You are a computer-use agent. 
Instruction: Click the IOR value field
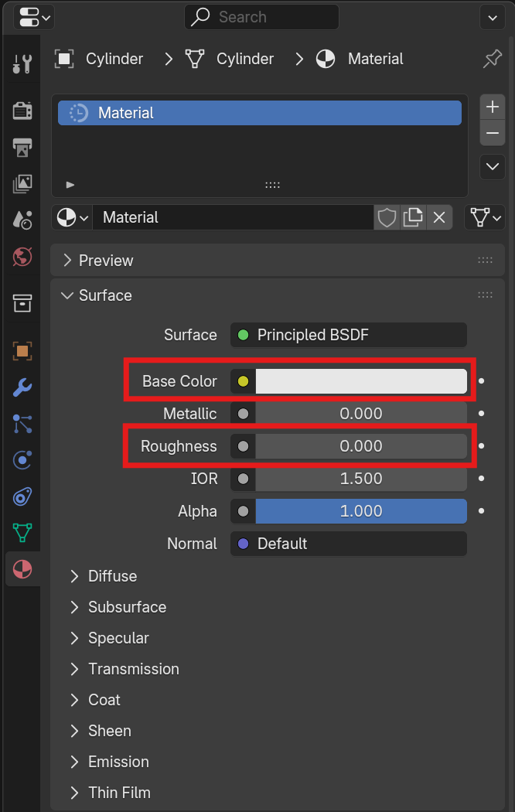(x=361, y=479)
